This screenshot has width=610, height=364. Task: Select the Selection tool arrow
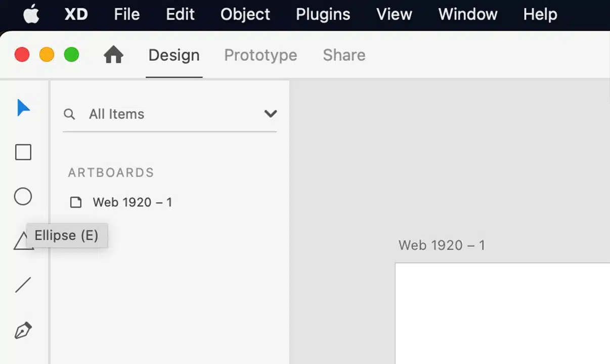click(23, 108)
